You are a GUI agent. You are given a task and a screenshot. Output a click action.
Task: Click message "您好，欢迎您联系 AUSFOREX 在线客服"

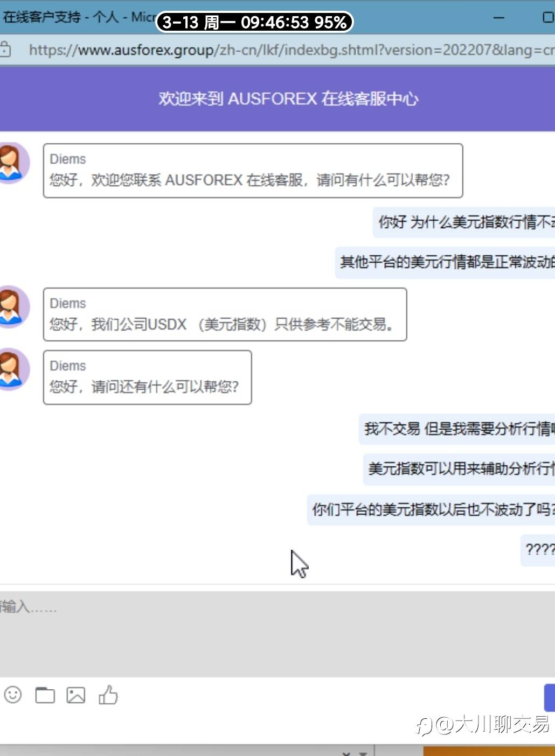pyautogui.click(x=253, y=171)
